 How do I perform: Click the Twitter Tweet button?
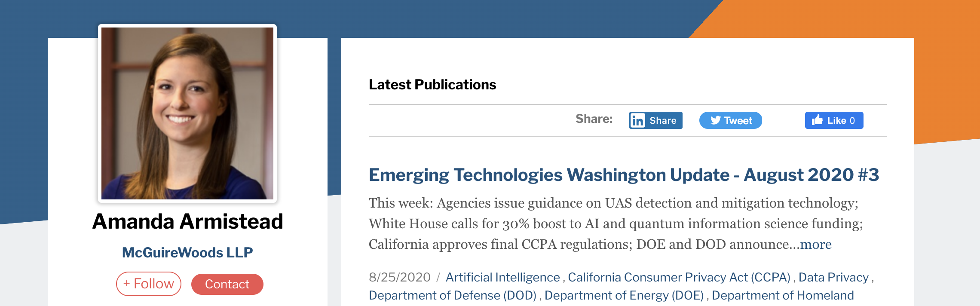click(x=730, y=120)
